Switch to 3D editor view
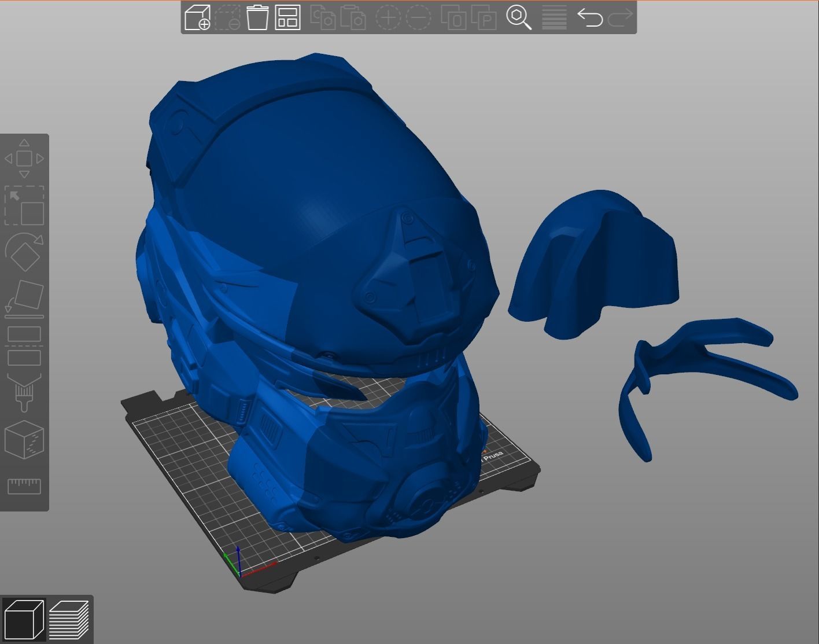Viewport: 819px width, 644px height. 24,620
